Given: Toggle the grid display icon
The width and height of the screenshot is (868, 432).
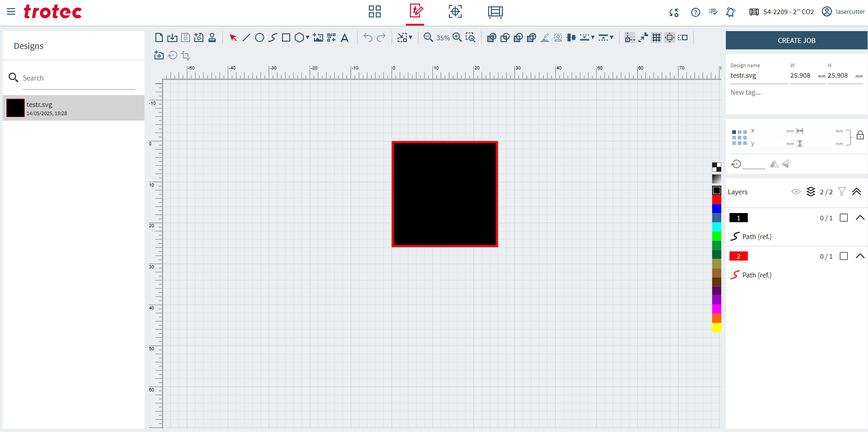Looking at the screenshot, I should (656, 37).
